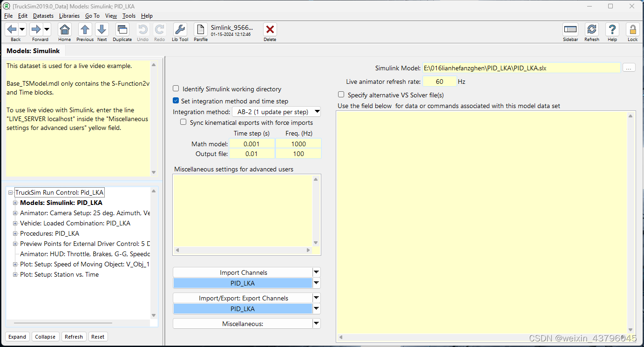The width and height of the screenshot is (644, 347).
Task: Open the blue PID_LKA dropdown arrow under Export Channels
Action: click(x=317, y=308)
